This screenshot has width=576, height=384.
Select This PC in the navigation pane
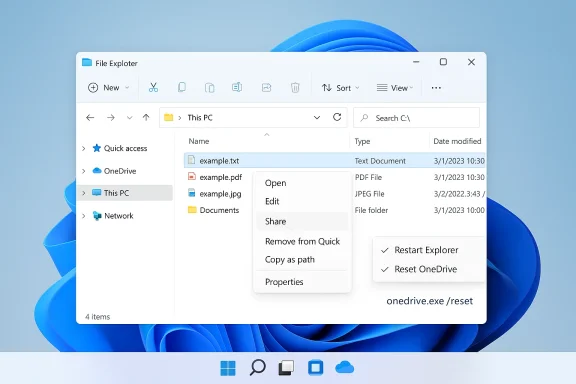coord(125,193)
